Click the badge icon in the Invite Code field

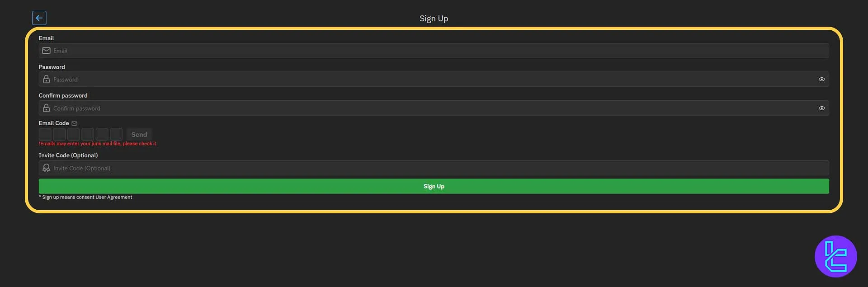(x=46, y=168)
